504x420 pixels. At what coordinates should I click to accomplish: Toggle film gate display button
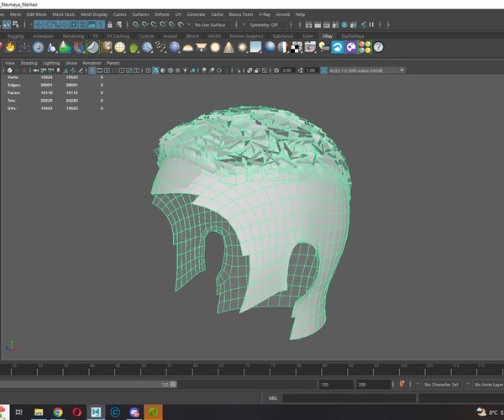(100, 71)
